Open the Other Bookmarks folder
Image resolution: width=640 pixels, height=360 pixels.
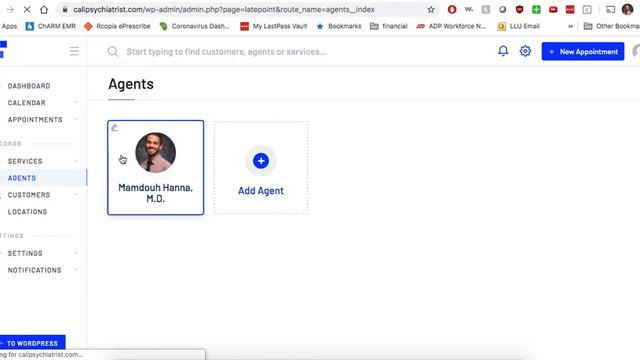click(x=611, y=26)
